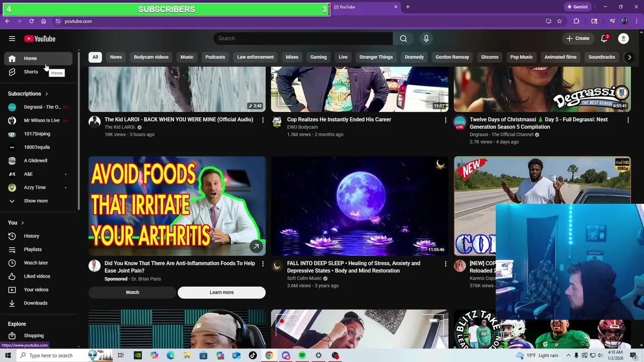Open Watch later list
The image size is (644, 362).
coord(38,263)
